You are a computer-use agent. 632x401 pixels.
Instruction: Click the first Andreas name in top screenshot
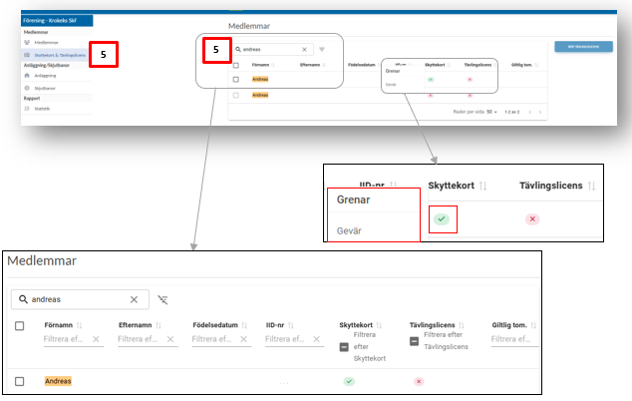coord(260,79)
